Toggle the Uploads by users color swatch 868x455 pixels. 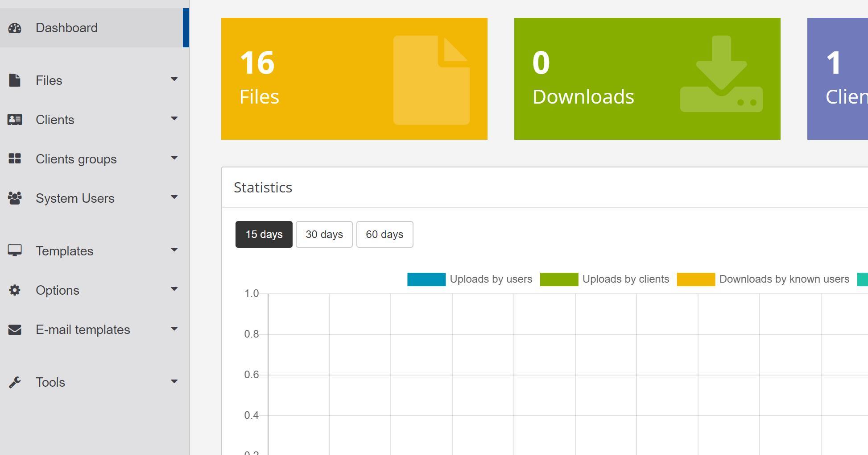tap(426, 280)
